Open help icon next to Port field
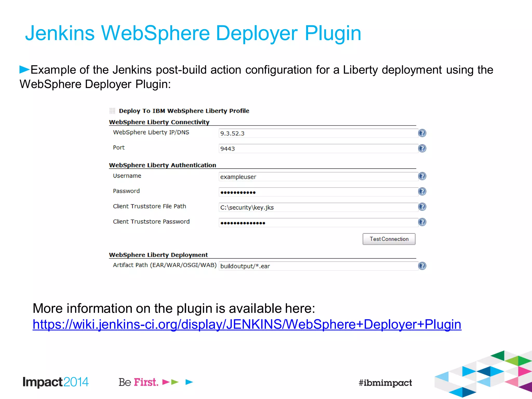 (422, 148)
